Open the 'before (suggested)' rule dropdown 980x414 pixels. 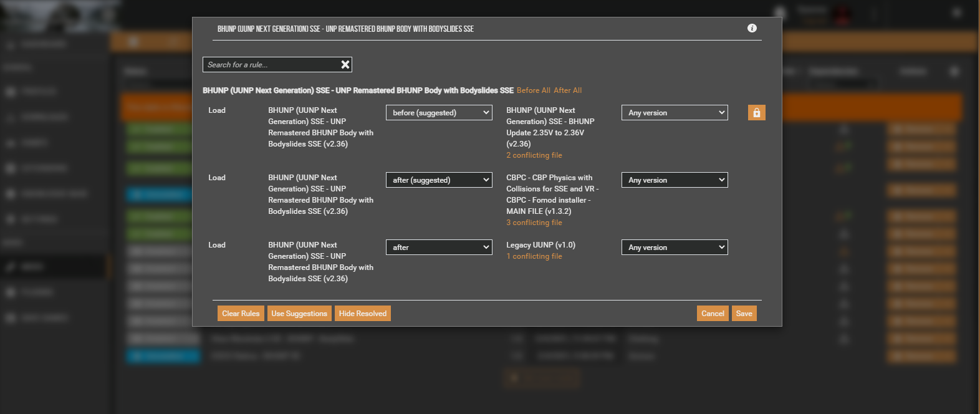[440, 113]
